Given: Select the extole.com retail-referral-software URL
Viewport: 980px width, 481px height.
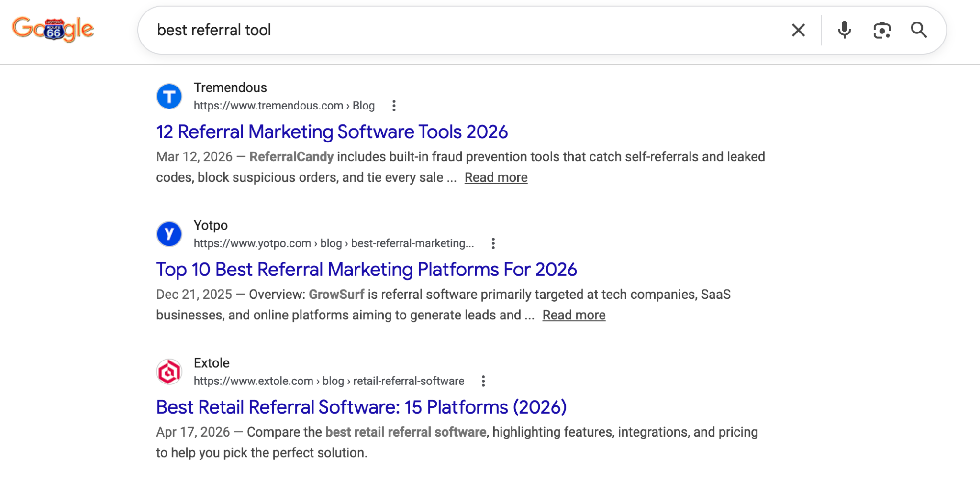Looking at the screenshot, I should [329, 381].
